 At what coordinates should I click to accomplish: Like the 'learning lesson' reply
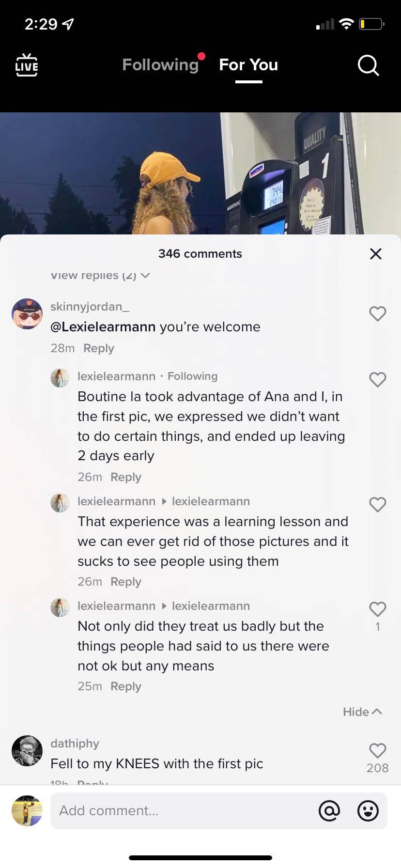(x=377, y=505)
